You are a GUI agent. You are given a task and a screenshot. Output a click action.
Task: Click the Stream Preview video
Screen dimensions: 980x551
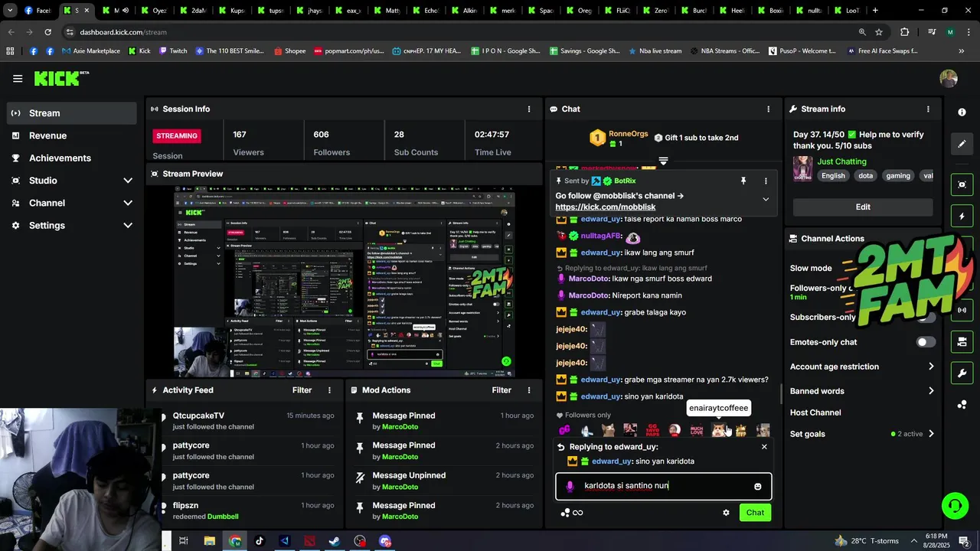(x=344, y=282)
